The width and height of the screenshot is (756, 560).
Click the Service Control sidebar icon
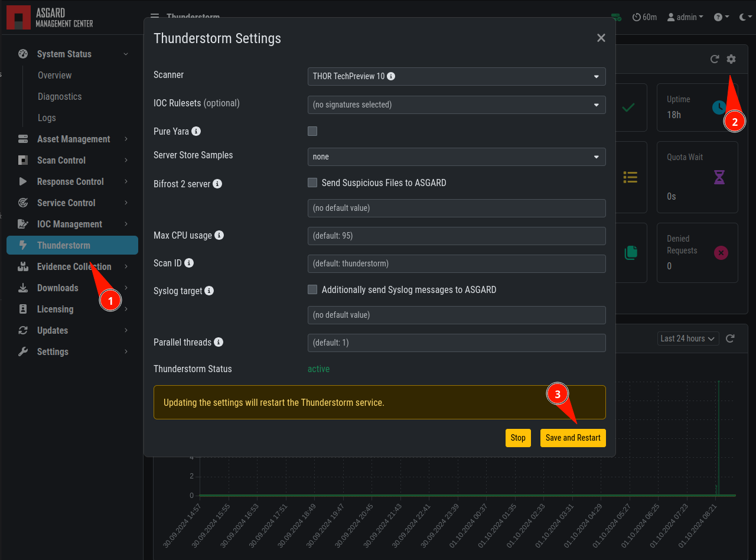tap(23, 203)
